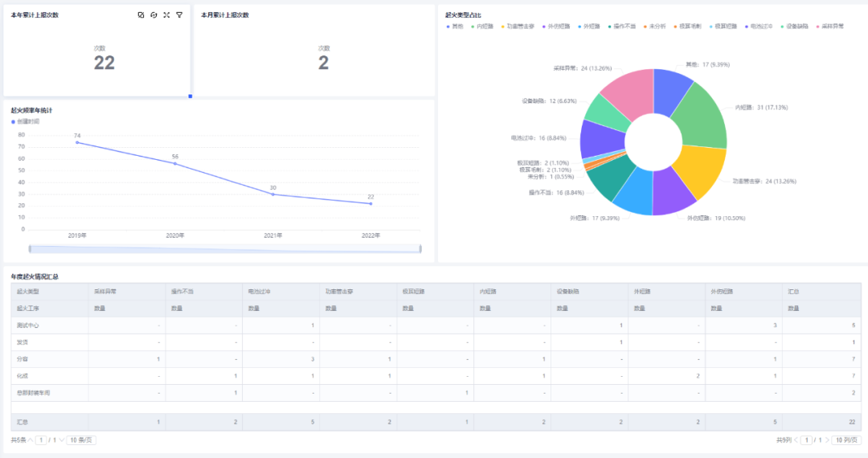This screenshot has height=458, width=868.
Task: Toggle the 设备缺陷 legend entry
Action: (794, 27)
